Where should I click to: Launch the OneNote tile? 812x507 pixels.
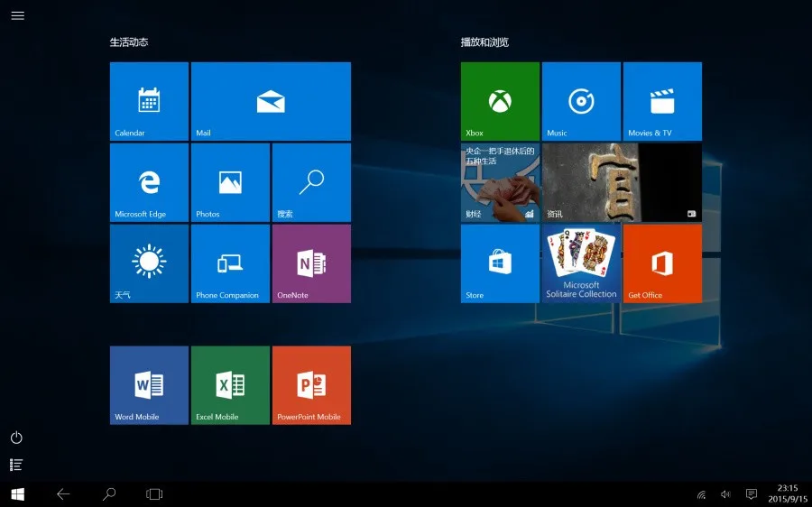point(312,263)
